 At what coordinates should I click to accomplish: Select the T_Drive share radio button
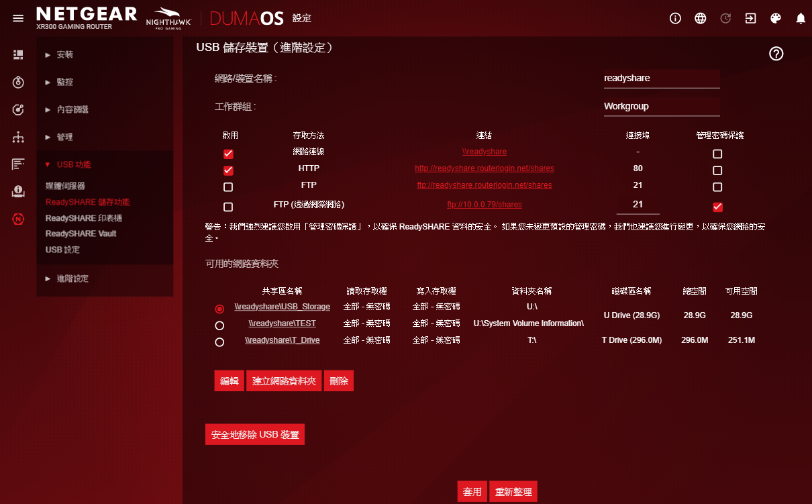[219, 342]
